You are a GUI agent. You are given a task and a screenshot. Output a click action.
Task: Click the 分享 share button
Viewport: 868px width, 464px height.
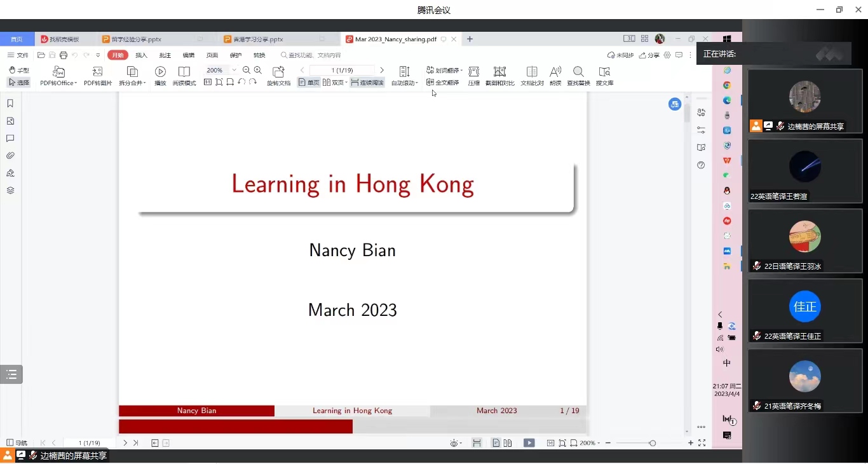649,55
